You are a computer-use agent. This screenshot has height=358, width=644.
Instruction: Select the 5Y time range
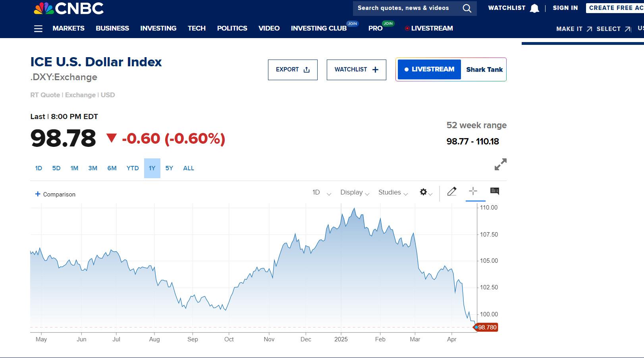(169, 168)
